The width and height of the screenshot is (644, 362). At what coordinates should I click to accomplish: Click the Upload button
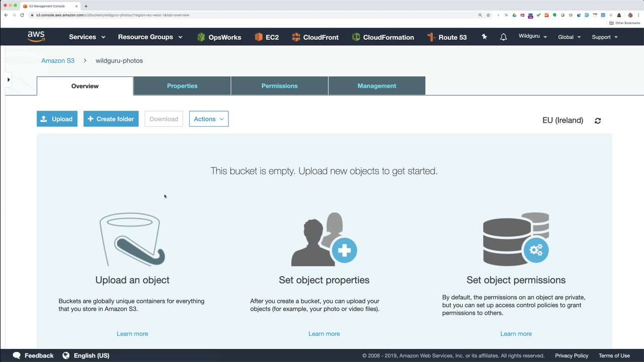point(57,119)
